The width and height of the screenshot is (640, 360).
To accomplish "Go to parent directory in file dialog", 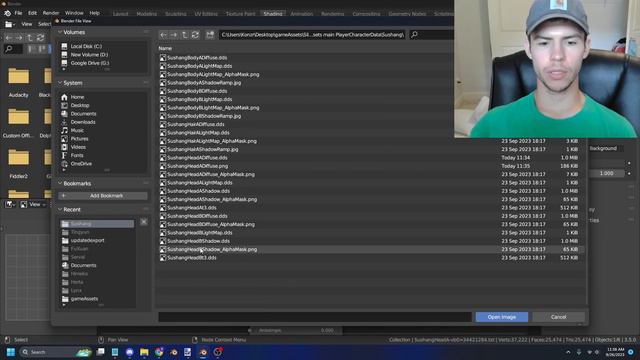I will click(x=184, y=35).
